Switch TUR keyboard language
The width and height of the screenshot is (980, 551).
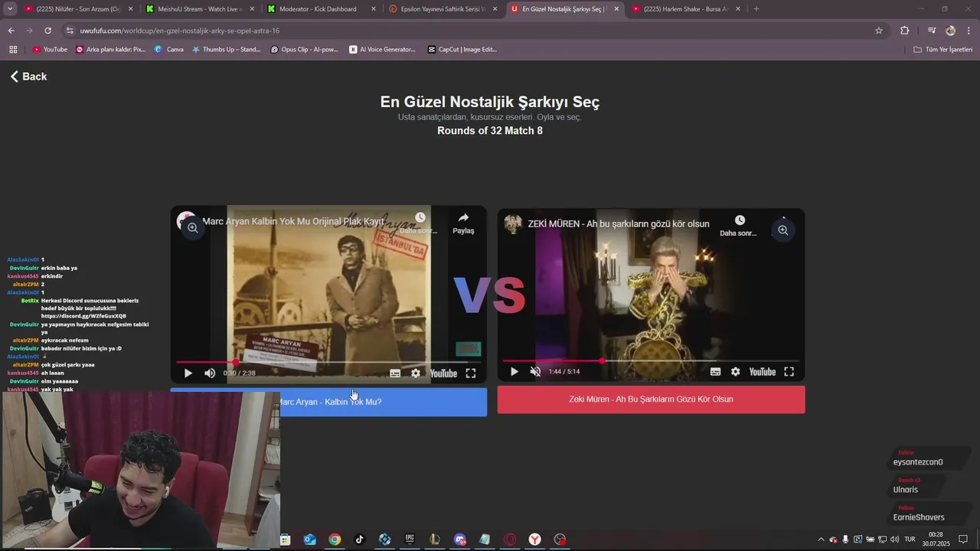click(910, 540)
